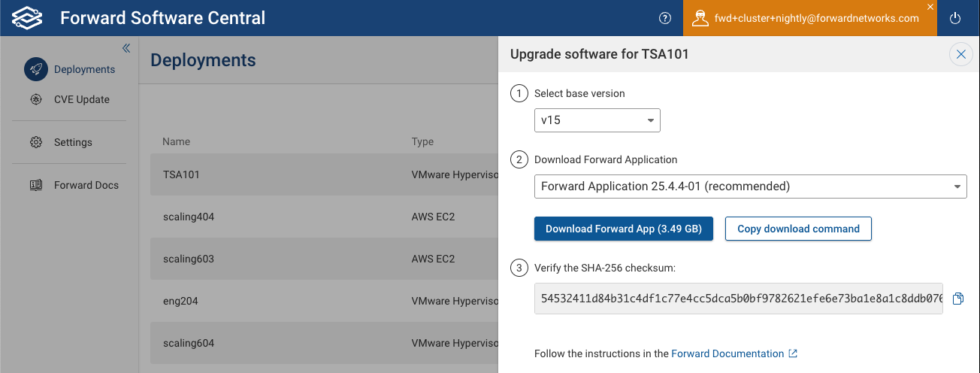This screenshot has width=980, height=373.
Task: Click the 'Upgrade software for TSA101' heading
Action: click(x=600, y=54)
